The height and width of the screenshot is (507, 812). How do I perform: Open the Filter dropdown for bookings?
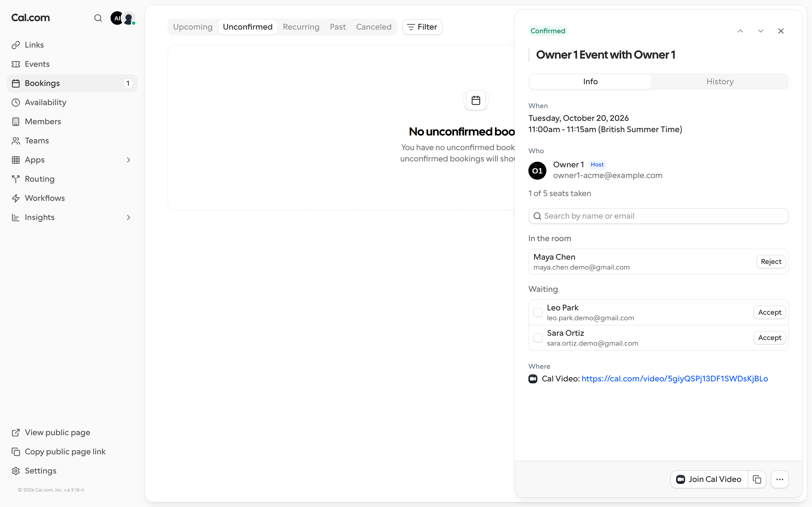[422, 27]
